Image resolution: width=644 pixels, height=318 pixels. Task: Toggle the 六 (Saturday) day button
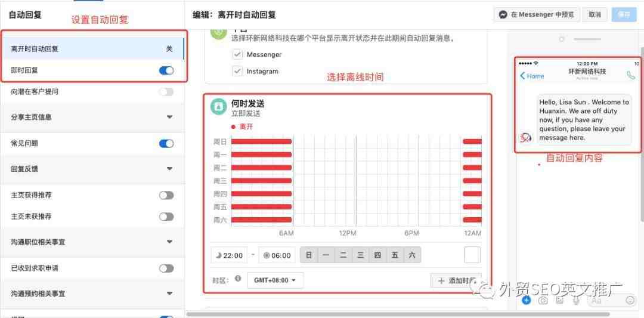(413, 255)
